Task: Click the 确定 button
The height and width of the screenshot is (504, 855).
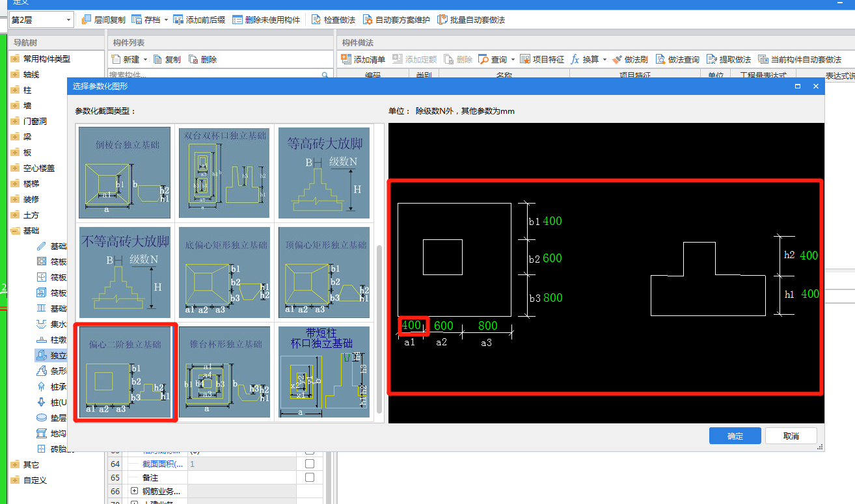Action: (735, 436)
